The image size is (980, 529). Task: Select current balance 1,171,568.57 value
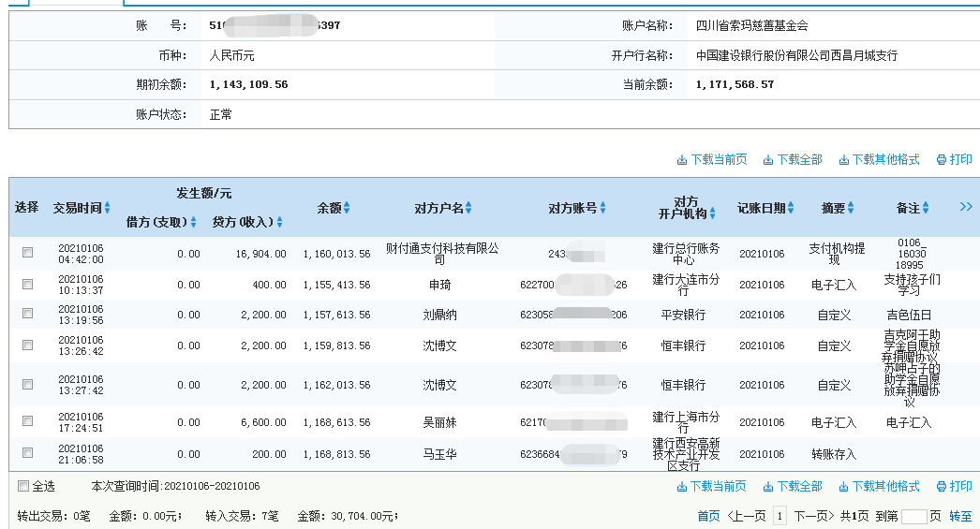pyautogui.click(x=735, y=84)
